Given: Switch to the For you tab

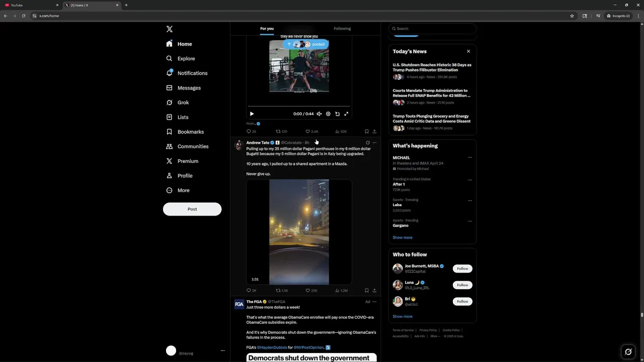Looking at the screenshot, I should coord(267,29).
